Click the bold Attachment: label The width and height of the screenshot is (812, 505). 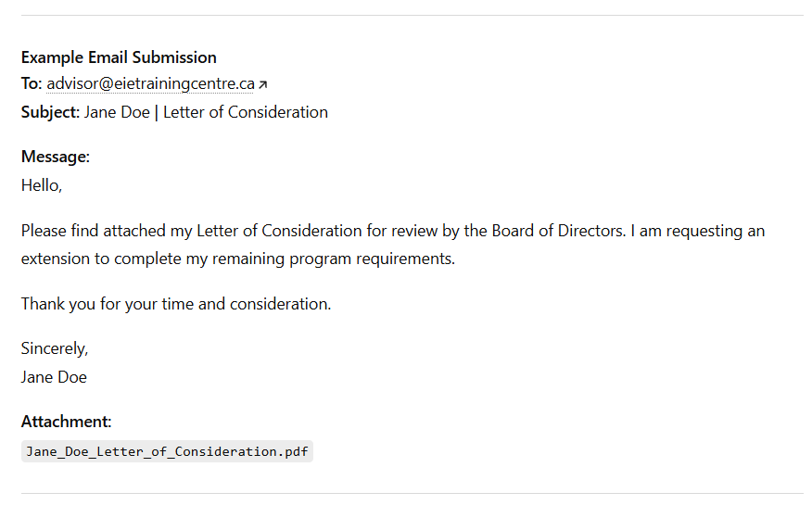click(x=66, y=422)
